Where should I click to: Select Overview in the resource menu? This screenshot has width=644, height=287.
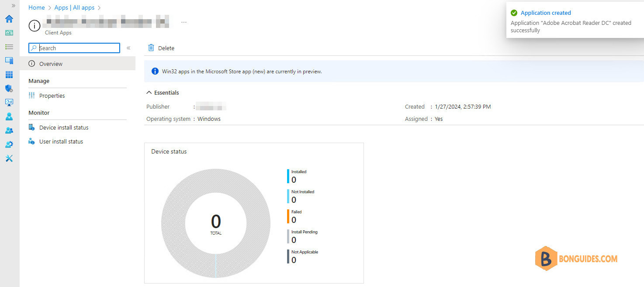click(78, 64)
